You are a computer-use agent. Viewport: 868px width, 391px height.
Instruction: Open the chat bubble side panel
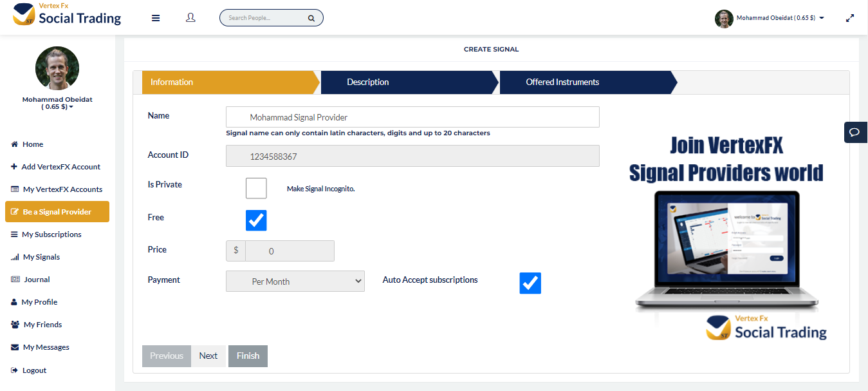(855, 132)
